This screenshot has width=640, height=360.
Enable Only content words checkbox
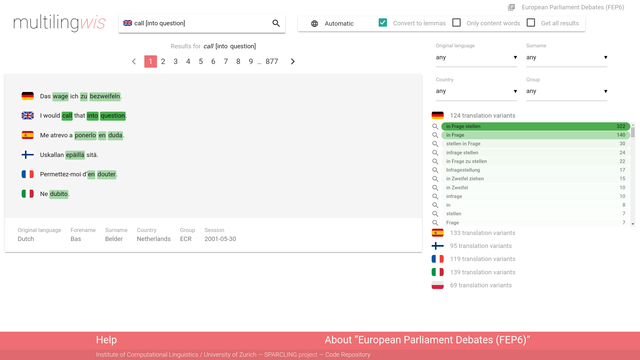[456, 23]
